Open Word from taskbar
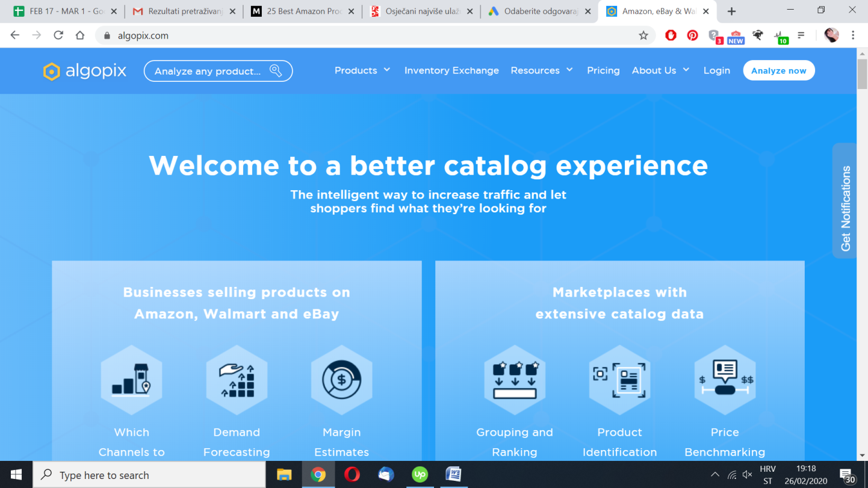Screen dimensions: 868x488 point(453,475)
